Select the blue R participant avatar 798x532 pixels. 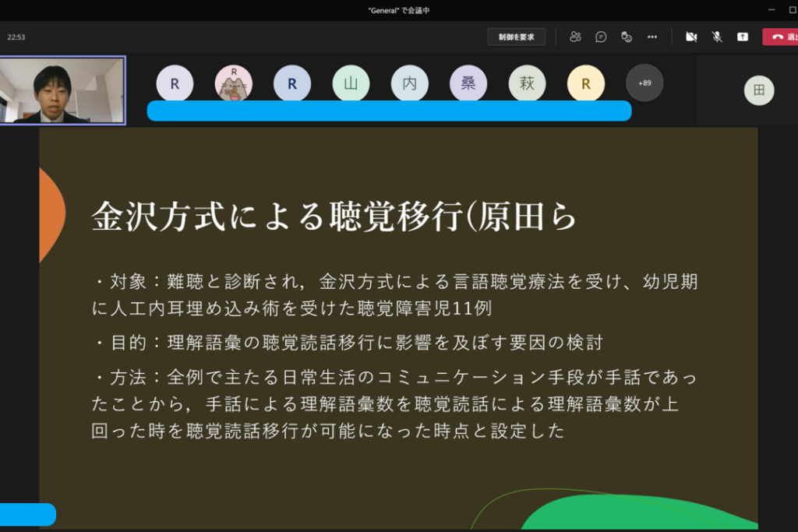292,83
